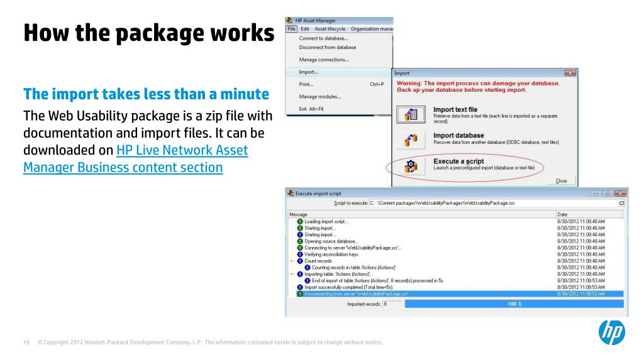Click the info icon of Count records row
The image size is (644, 362).
300,261
